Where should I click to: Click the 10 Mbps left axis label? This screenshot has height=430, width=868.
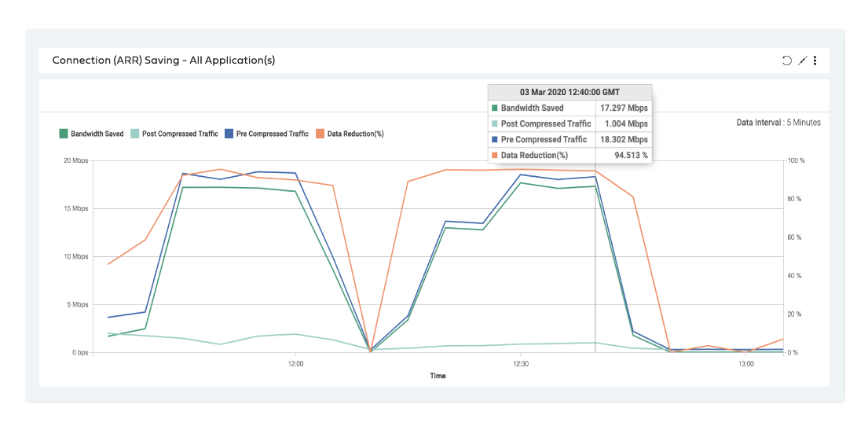pyautogui.click(x=76, y=256)
